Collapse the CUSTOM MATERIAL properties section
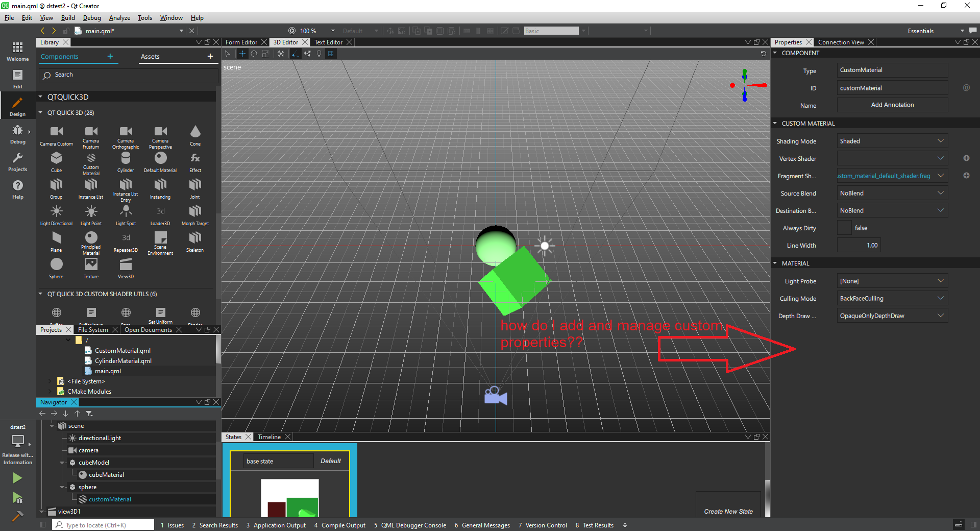The height and width of the screenshot is (531, 980). (x=775, y=124)
